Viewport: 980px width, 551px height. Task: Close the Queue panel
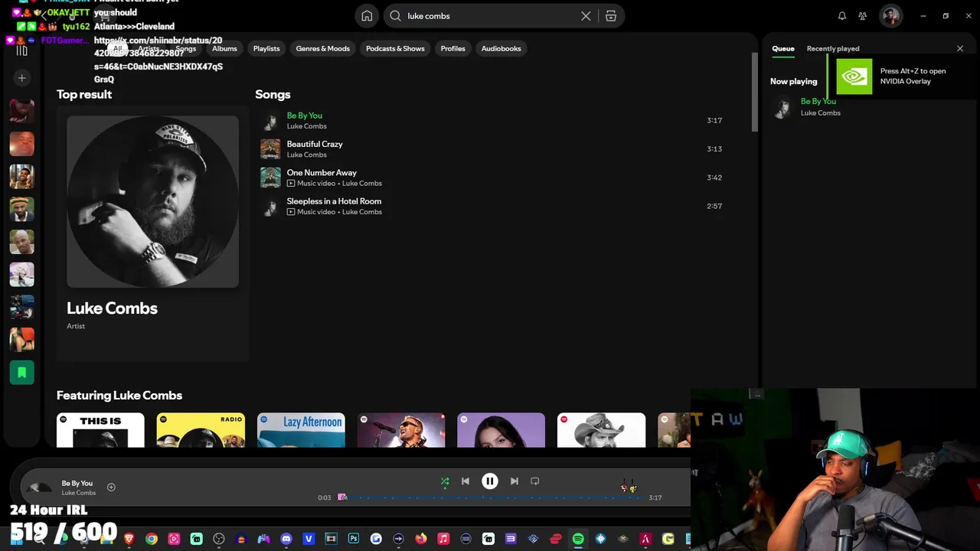tap(960, 48)
